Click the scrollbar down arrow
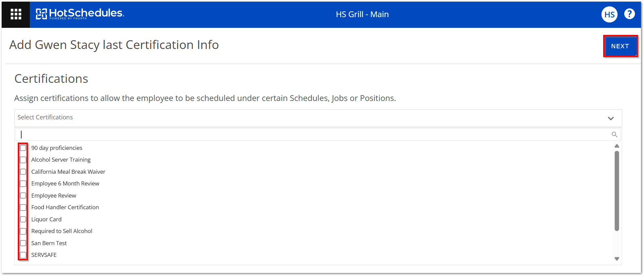Screen dimensions: 644x276 click(617, 259)
